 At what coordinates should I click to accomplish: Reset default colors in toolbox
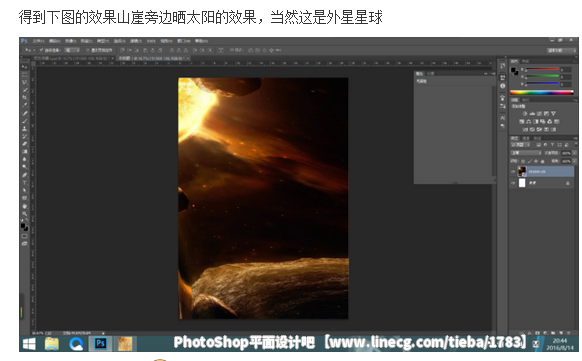click(23, 220)
